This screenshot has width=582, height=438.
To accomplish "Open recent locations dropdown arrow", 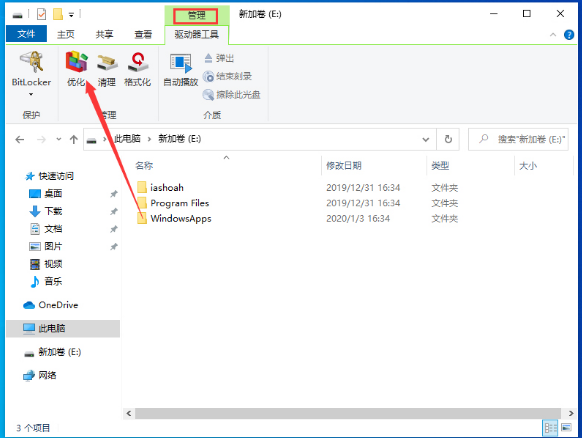I will [59, 139].
